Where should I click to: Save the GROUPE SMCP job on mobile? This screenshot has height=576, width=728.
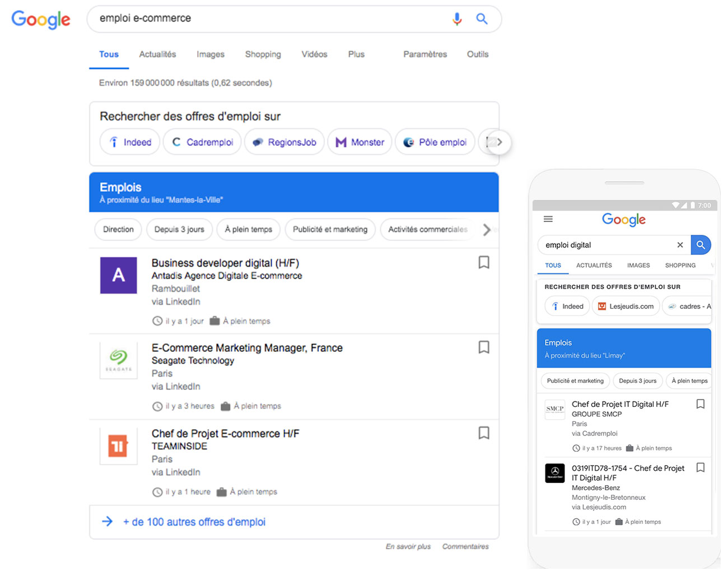[x=700, y=404]
